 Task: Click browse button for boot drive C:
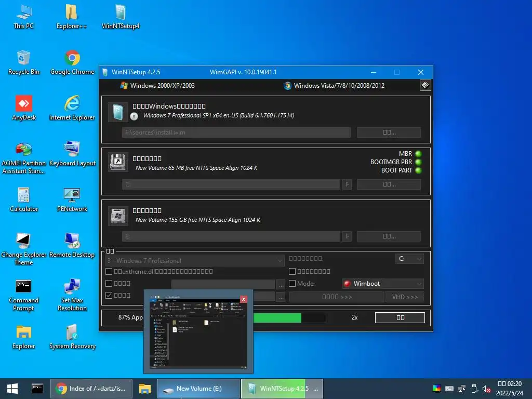click(389, 184)
